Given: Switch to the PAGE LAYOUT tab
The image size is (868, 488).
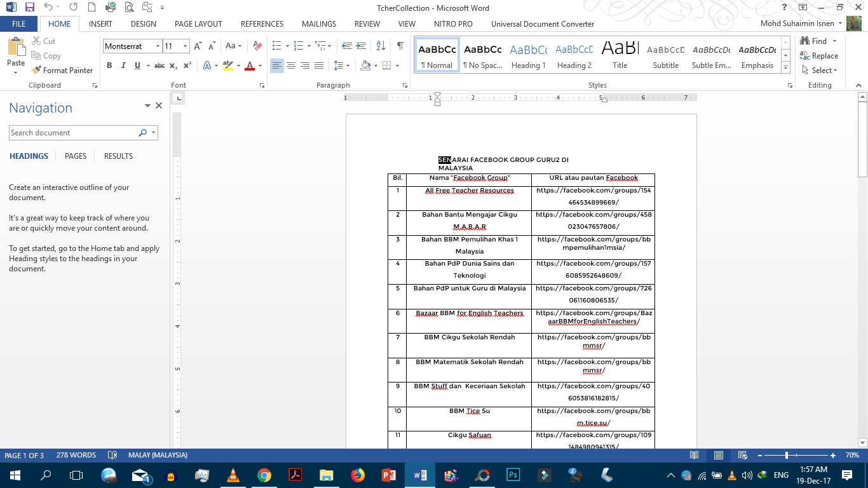Looking at the screenshot, I should click(198, 24).
